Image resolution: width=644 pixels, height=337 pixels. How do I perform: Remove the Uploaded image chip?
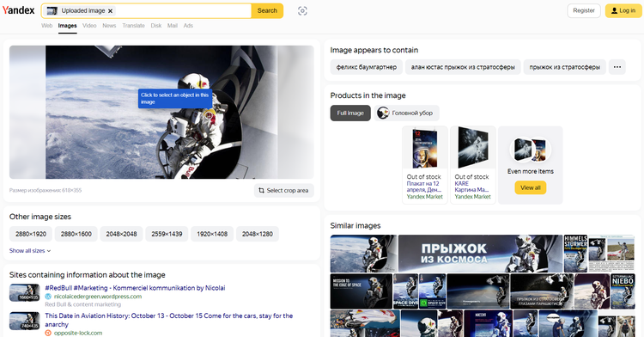[110, 11]
